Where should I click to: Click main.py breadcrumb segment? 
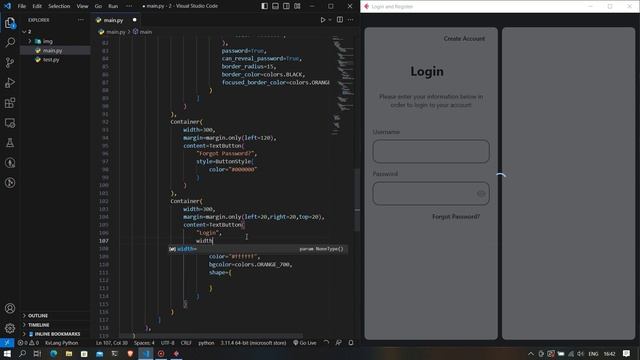pyautogui.click(x=116, y=32)
